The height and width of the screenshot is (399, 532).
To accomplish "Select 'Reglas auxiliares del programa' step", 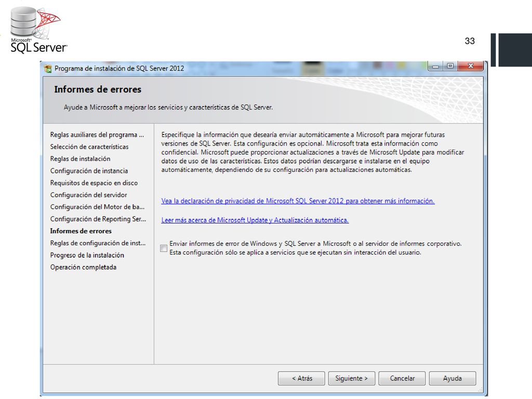I will [97, 135].
